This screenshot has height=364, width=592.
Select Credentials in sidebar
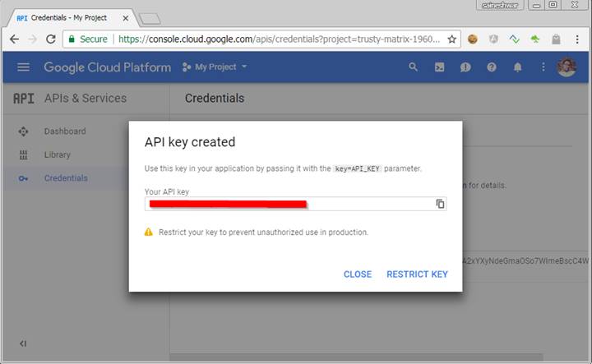pos(66,178)
